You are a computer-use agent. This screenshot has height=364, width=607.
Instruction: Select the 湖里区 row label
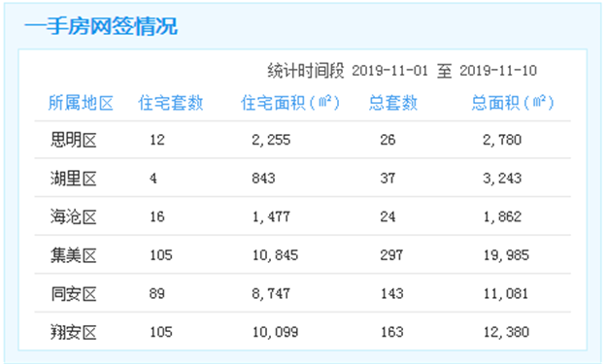coord(73,179)
